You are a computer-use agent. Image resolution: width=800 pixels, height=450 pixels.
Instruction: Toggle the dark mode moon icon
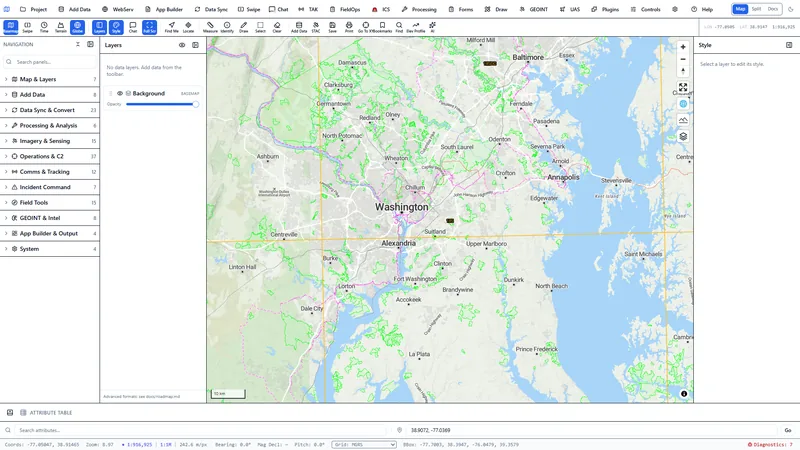pyautogui.click(x=791, y=9)
